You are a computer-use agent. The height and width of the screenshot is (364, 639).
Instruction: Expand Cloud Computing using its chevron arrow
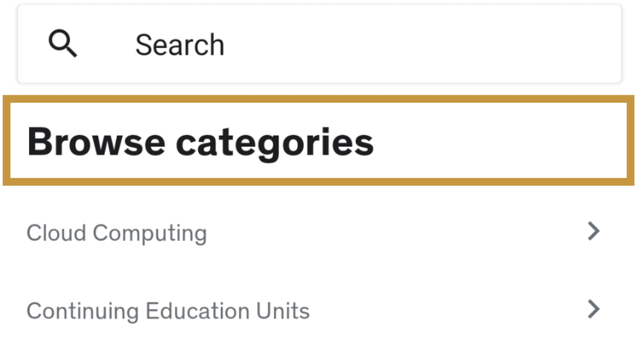pos(593,231)
